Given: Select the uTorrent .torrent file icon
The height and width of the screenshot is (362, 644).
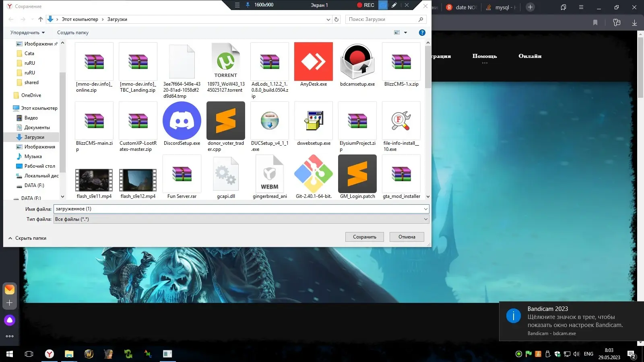Looking at the screenshot, I should pyautogui.click(x=225, y=62).
